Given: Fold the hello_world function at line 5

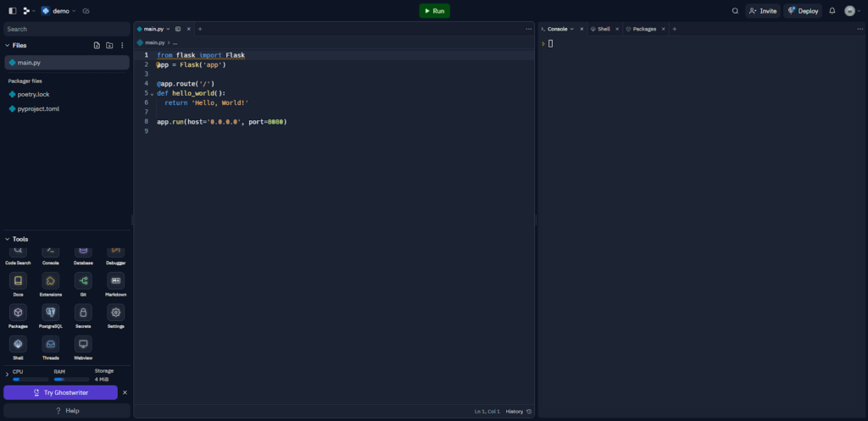Looking at the screenshot, I should 153,94.
